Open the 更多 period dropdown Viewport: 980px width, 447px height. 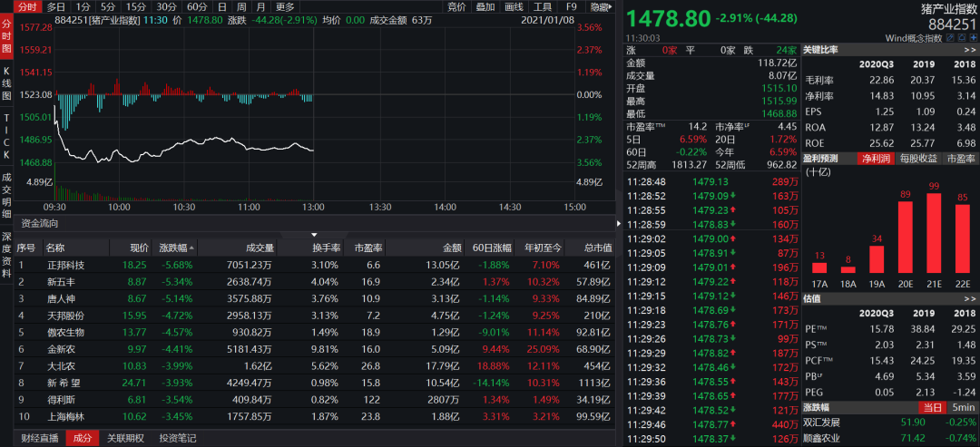click(285, 6)
